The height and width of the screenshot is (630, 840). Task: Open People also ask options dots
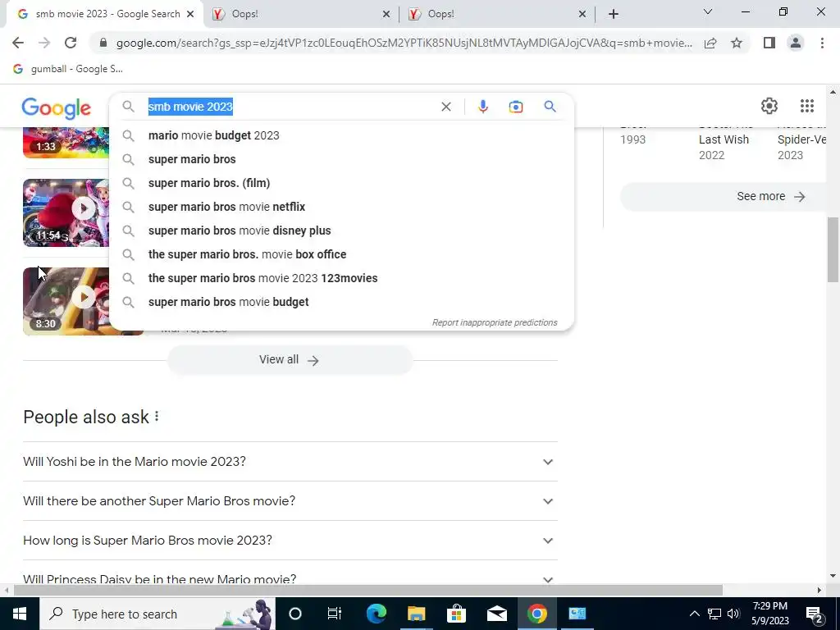click(157, 416)
